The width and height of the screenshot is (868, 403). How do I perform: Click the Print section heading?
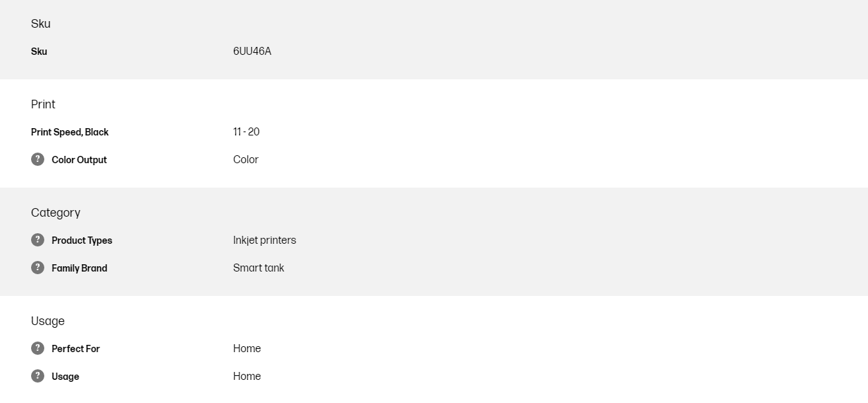point(43,104)
